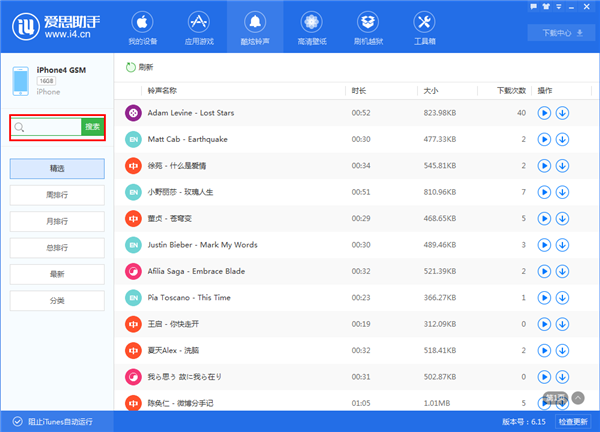
Task: Click the 下载中心 download center button
Action: (x=562, y=32)
